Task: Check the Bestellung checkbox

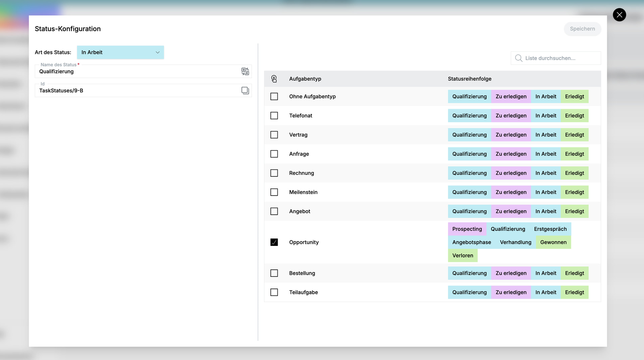Action: [274, 273]
